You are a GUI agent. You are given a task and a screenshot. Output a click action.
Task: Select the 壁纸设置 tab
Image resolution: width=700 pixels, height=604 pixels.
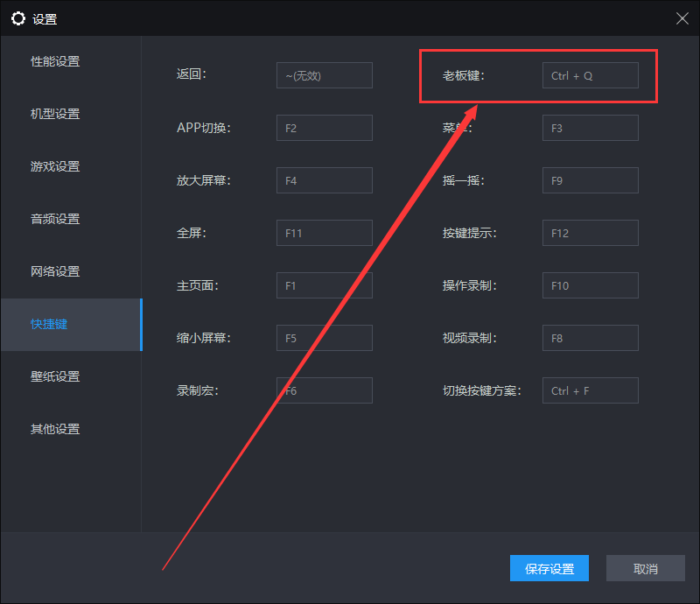pyautogui.click(x=55, y=376)
